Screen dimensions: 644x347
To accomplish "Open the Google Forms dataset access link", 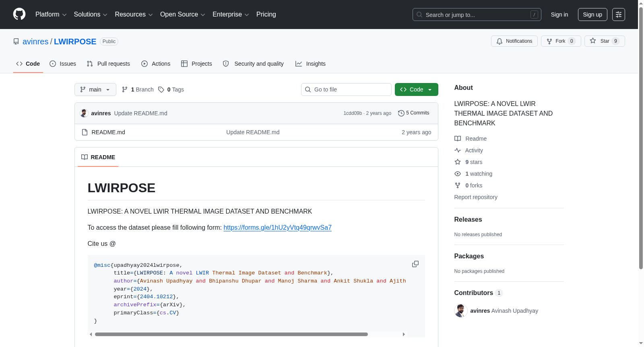I will pos(278,228).
